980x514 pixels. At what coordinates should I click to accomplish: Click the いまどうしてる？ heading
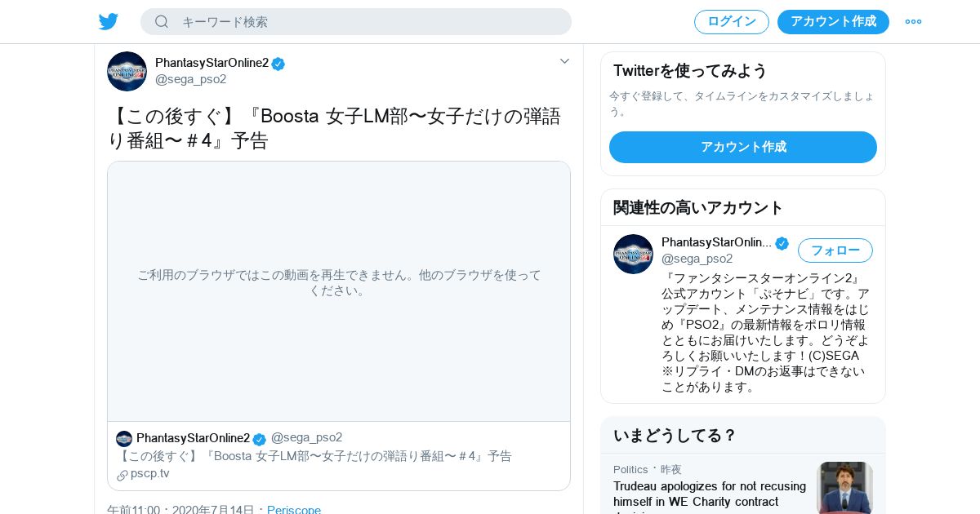pyautogui.click(x=675, y=436)
